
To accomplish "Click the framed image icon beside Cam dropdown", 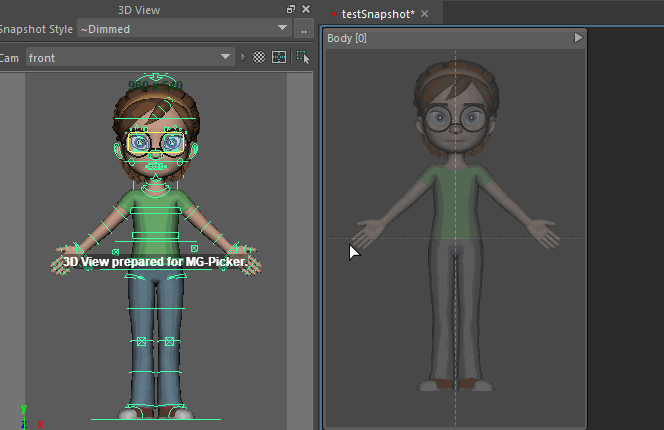I will [279, 58].
